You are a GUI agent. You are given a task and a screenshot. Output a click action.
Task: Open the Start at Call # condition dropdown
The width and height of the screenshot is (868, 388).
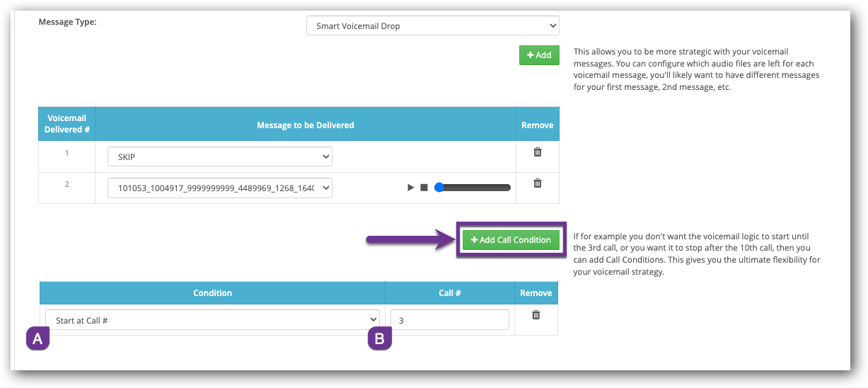[x=212, y=320]
